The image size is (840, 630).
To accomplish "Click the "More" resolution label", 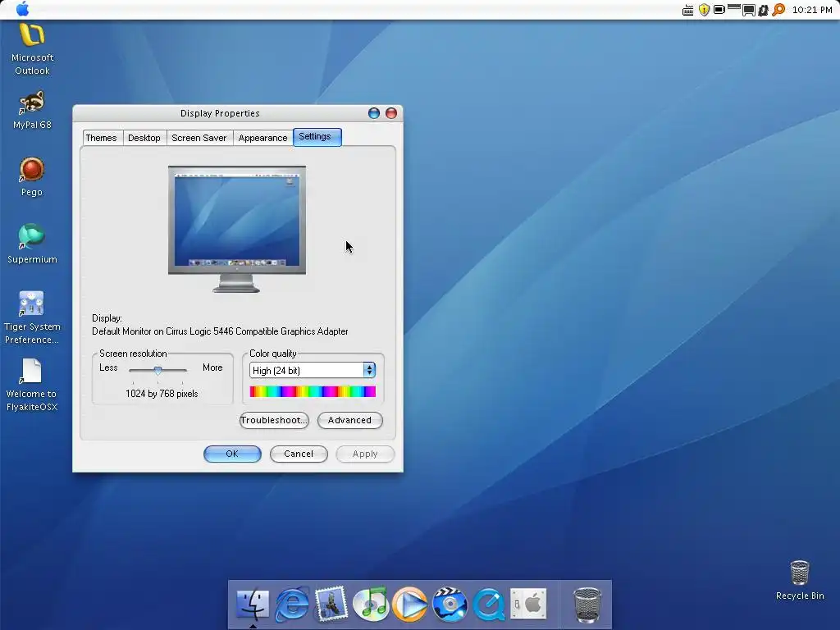I will [x=212, y=367].
